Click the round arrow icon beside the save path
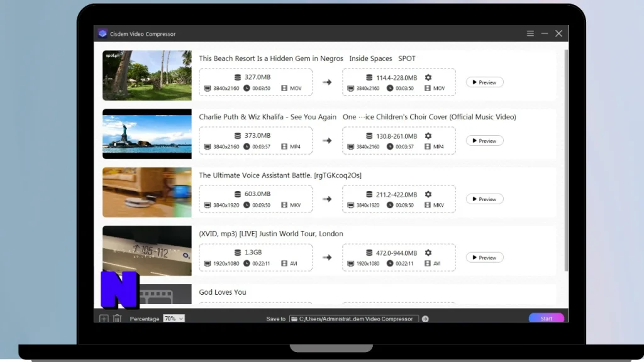Image resolution: width=644 pixels, height=362 pixels. click(425, 319)
